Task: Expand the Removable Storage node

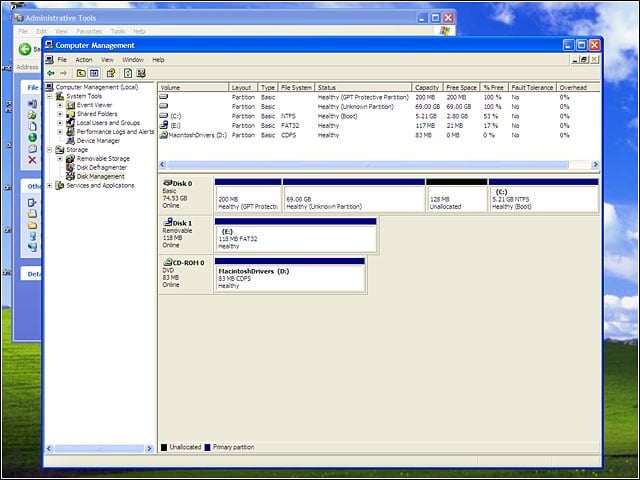Action: [x=60, y=159]
